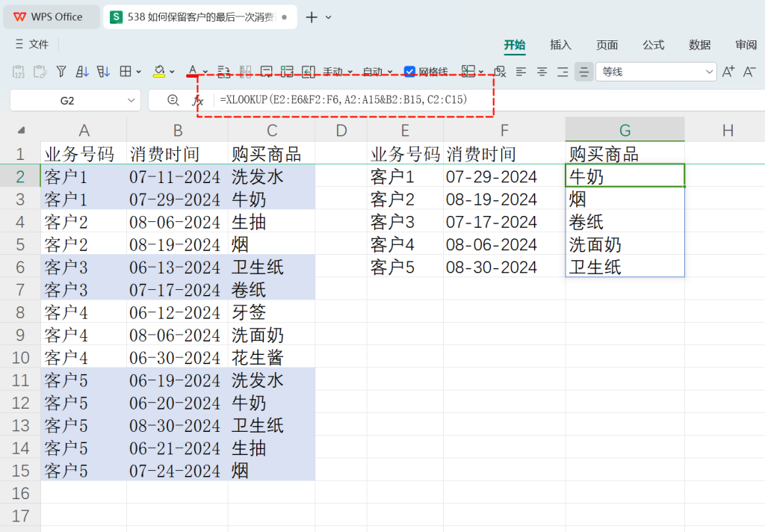This screenshot has height=532, width=765.
Task: Click the fx insert function icon
Action: coord(197,100)
